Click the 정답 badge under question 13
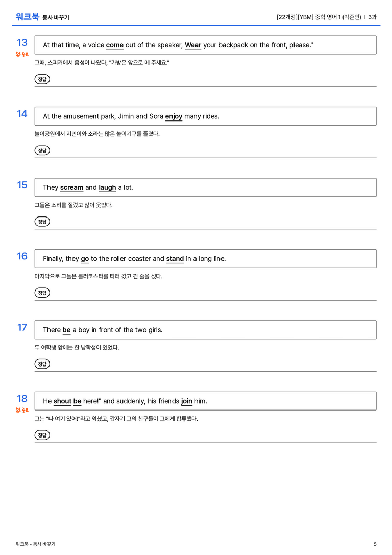The width and height of the screenshot is (392, 555). click(42, 79)
